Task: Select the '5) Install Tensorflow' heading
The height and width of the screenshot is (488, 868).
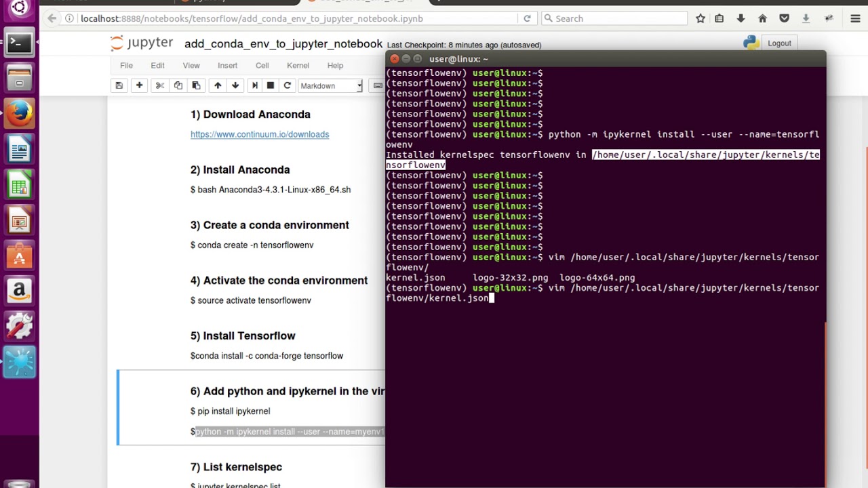Action: tap(243, 336)
